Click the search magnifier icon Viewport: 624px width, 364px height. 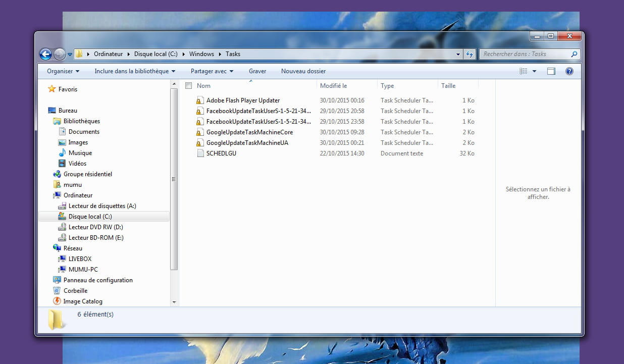(x=574, y=54)
